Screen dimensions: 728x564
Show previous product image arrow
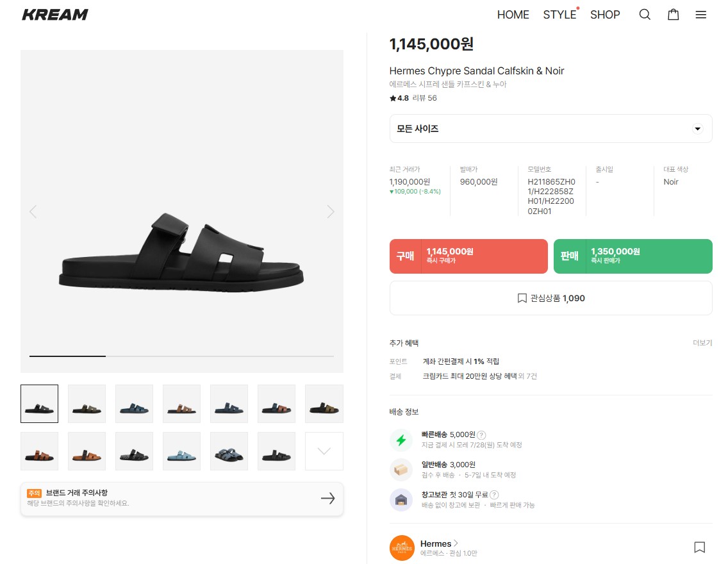pyautogui.click(x=33, y=211)
